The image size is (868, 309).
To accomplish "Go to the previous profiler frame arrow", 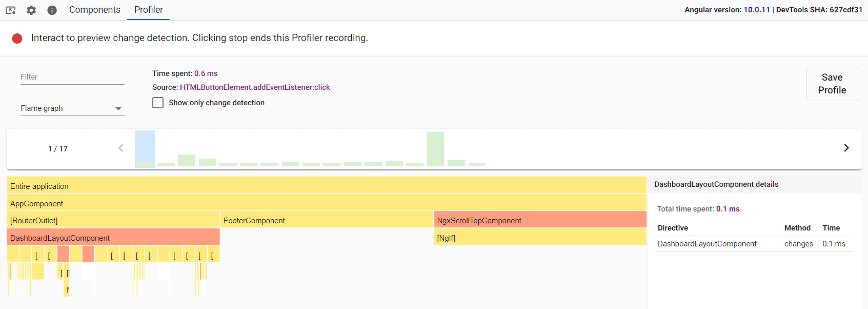I will click(x=121, y=148).
